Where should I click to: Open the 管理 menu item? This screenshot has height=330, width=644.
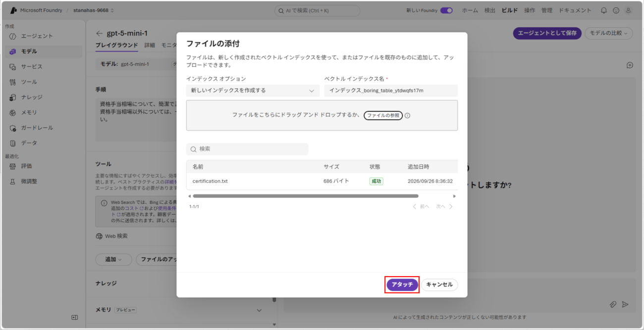(546, 10)
